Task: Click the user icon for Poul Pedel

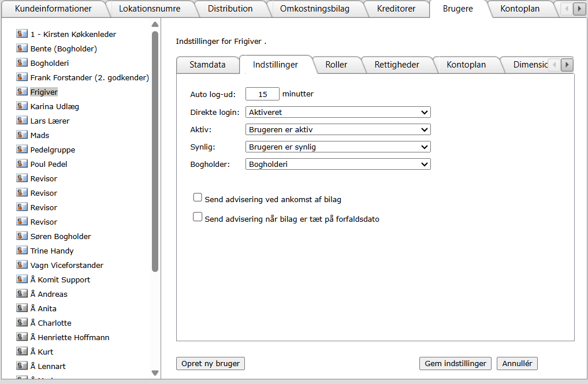Action: click(22, 164)
